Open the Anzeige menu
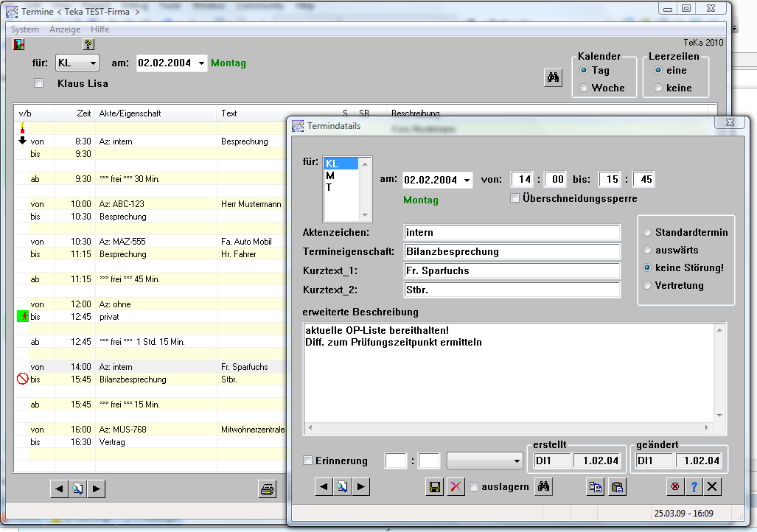Screen dimensions: 757x532 (x=65, y=29)
